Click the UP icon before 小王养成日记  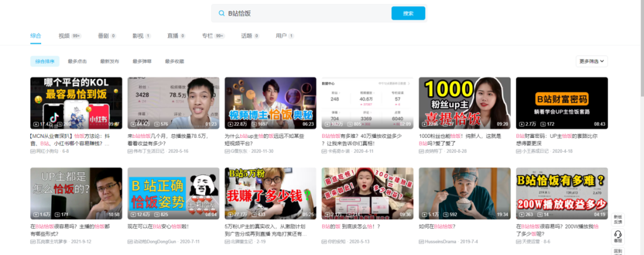pos(519,151)
